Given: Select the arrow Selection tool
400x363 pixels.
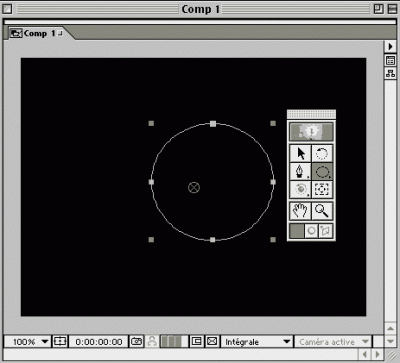Looking at the screenshot, I should (x=300, y=154).
